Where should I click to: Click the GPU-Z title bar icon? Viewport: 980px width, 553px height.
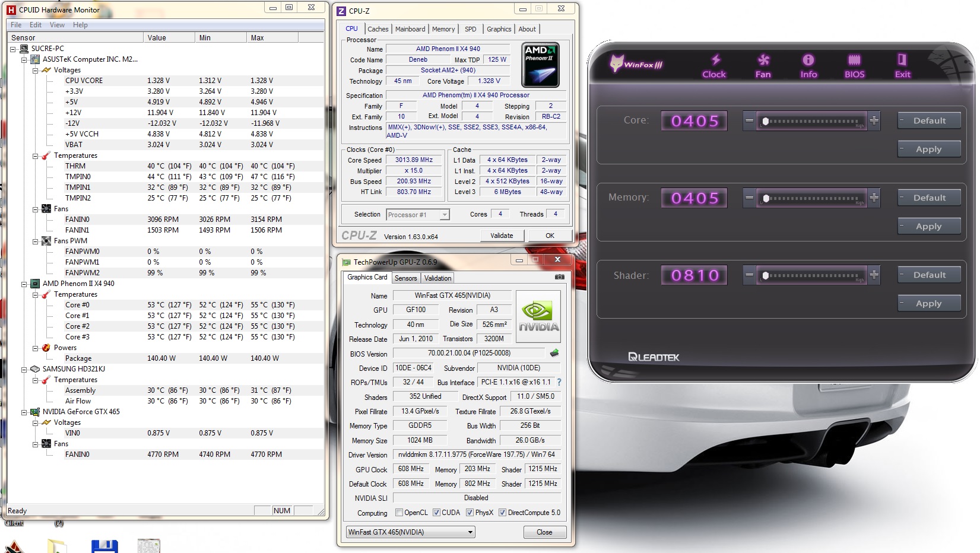(347, 262)
